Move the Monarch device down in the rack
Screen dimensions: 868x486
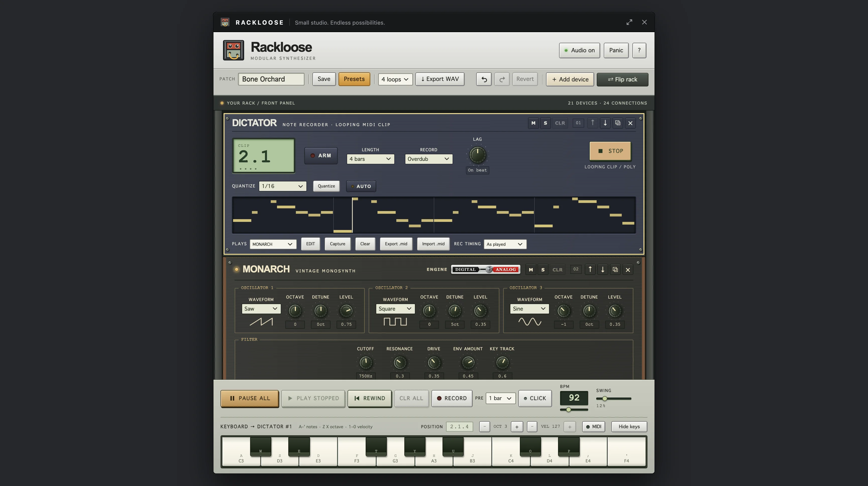click(603, 270)
